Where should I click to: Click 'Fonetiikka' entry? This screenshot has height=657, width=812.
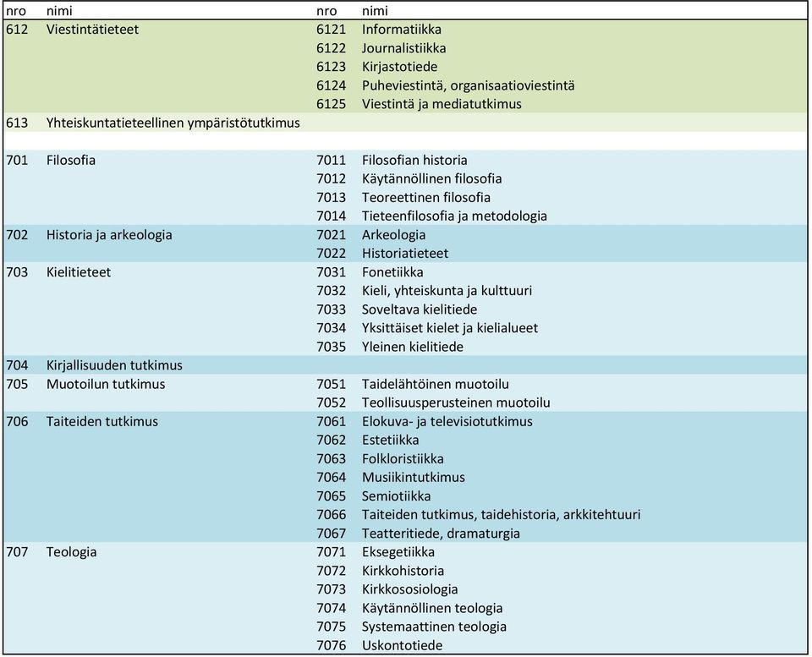(x=392, y=271)
